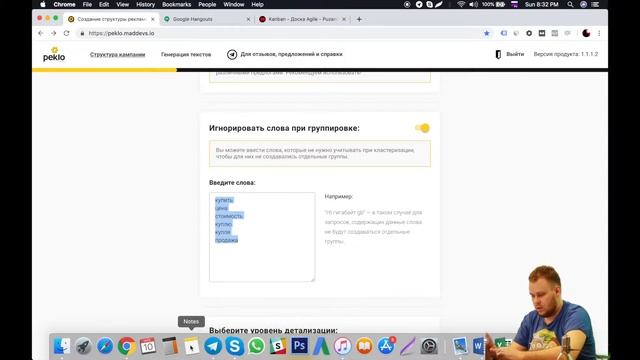This screenshot has height=360, width=640.
Task: Open Skype from the dock
Action: point(235,346)
